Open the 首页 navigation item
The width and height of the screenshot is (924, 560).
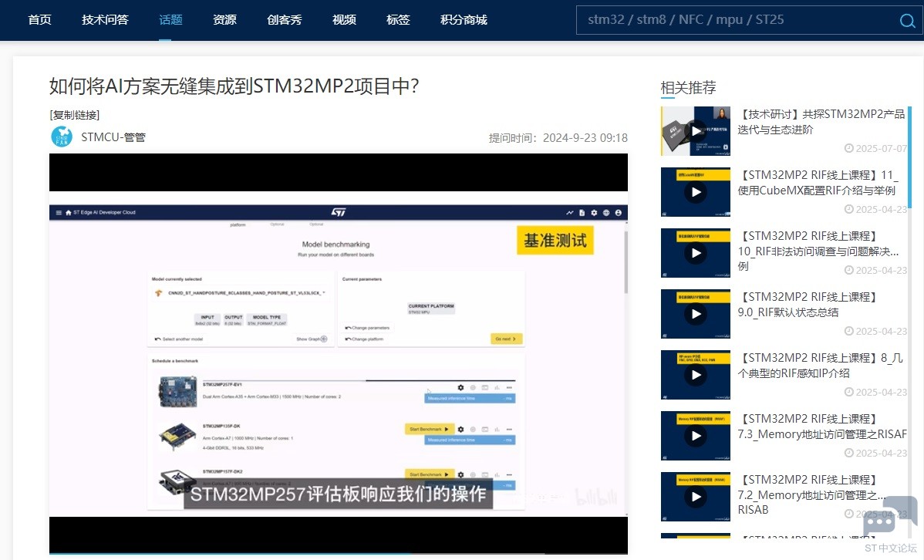(39, 19)
